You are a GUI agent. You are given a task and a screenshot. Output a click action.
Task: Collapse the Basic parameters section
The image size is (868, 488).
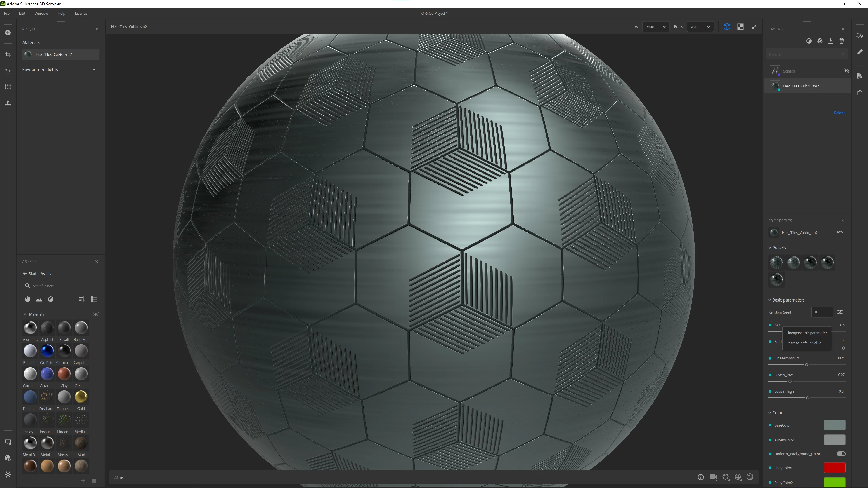click(x=770, y=300)
